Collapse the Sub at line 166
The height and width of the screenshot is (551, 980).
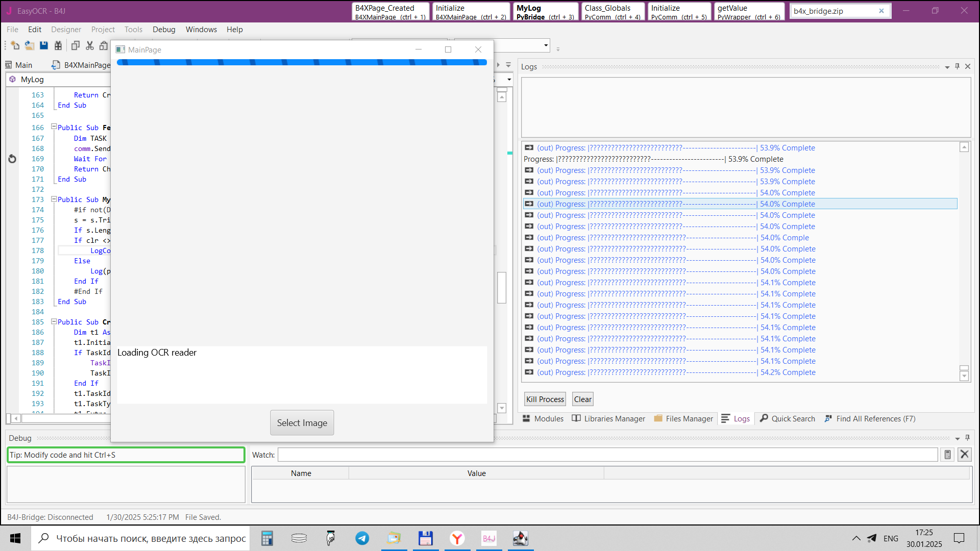[x=54, y=127]
